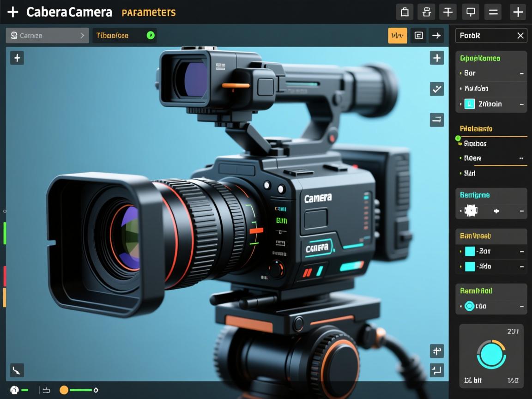The image size is (532, 399).
Task: Click the plus button left of CaberaCamera title
Action: coord(13,12)
